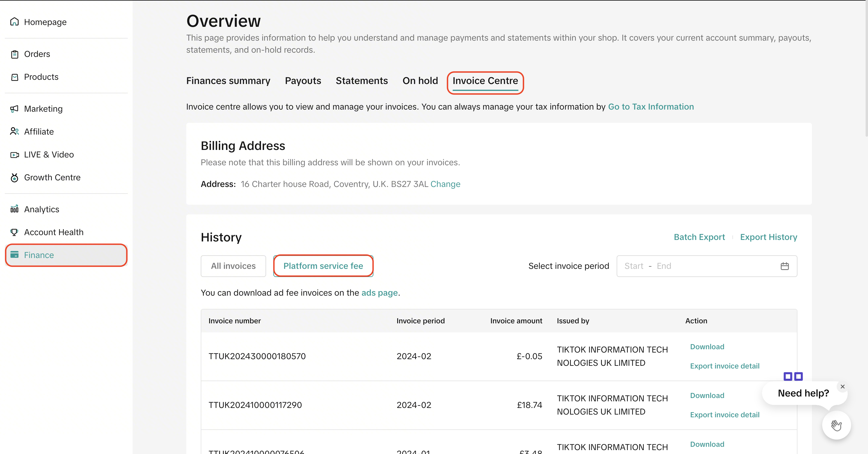The height and width of the screenshot is (454, 868).
Task: Export invoice detail for TTUK202410000117290
Action: 725,415
